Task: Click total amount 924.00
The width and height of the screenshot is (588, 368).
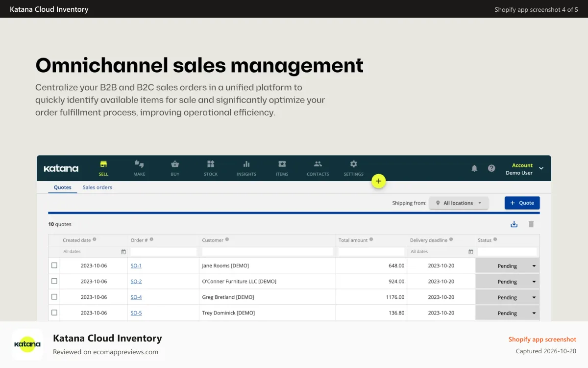Action: [396, 281]
